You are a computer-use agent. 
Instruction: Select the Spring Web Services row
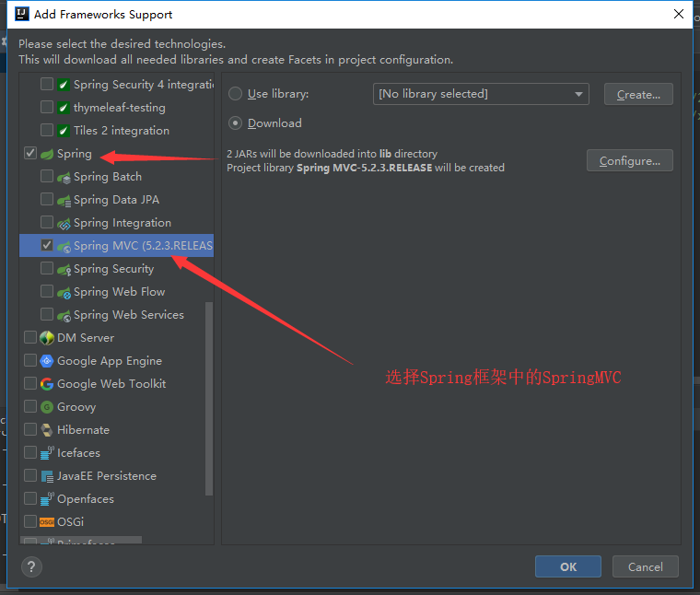[117, 315]
